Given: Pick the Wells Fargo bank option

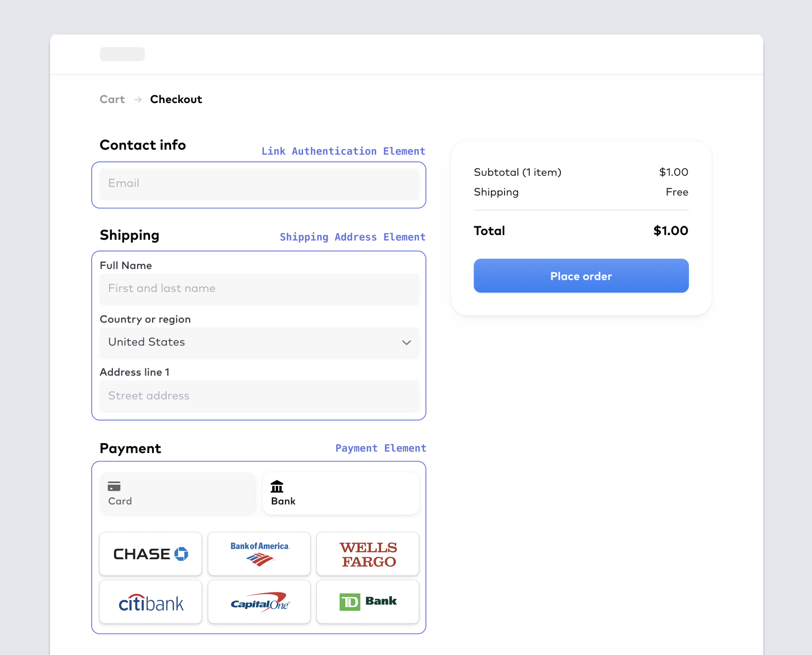Looking at the screenshot, I should (x=368, y=554).
